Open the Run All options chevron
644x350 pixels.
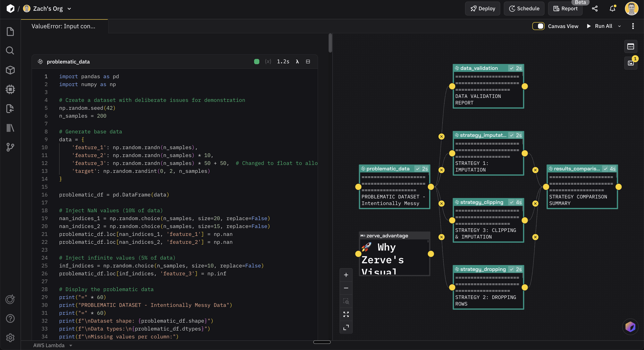(x=620, y=26)
